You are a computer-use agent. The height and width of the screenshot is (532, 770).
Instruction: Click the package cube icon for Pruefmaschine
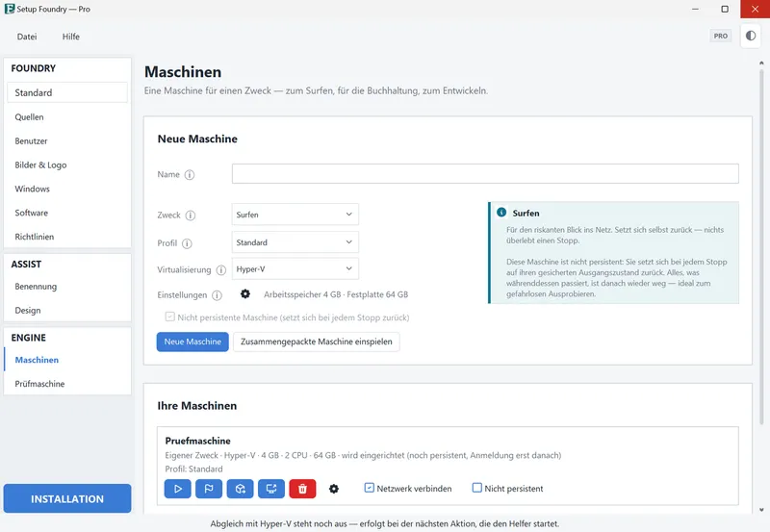[x=240, y=489]
